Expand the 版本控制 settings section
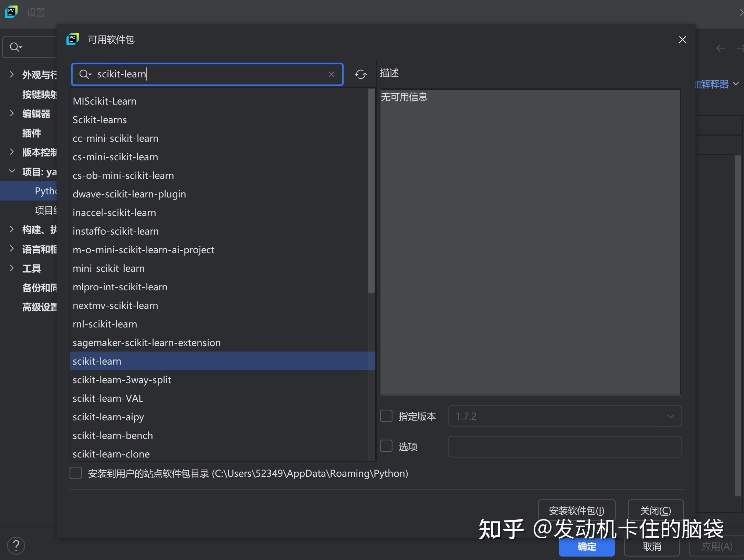The height and width of the screenshot is (560, 744). (x=12, y=152)
